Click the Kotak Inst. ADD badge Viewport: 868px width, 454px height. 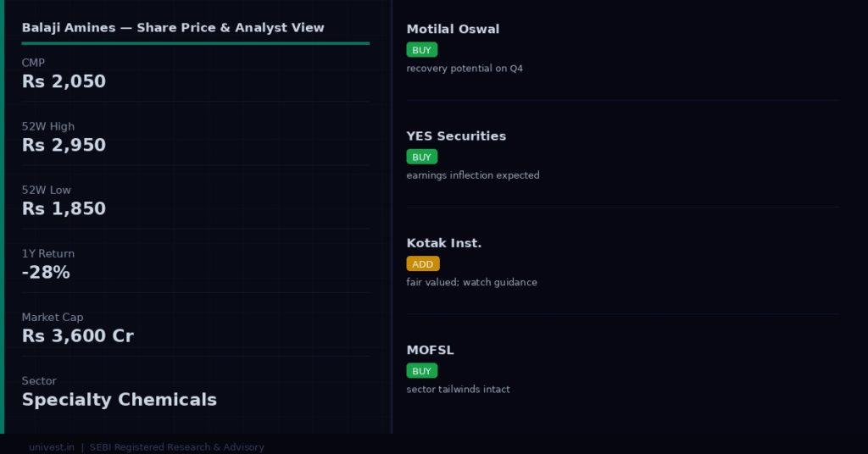tap(423, 263)
